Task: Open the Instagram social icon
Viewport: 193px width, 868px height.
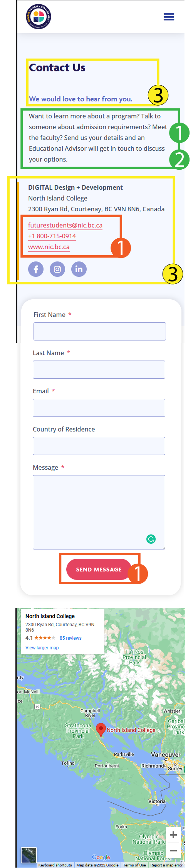Action: pyautogui.click(x=57, y=269)
